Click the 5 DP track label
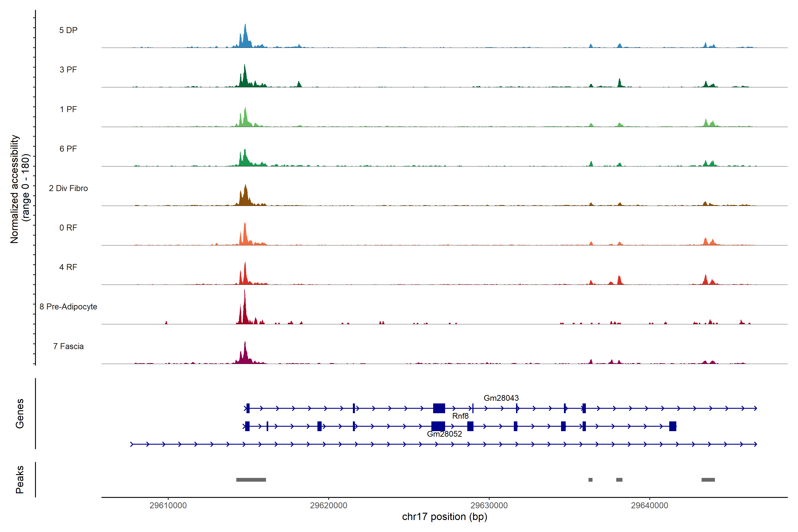The height and width of the screenshot is (532, 798). (68, 30)
